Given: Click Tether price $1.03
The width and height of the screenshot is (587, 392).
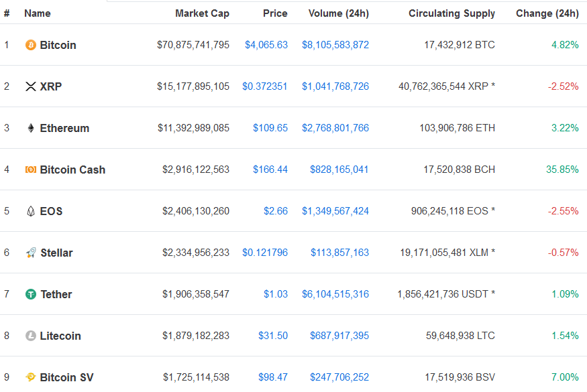Looking at the screenshot, I should click(276, 294).
